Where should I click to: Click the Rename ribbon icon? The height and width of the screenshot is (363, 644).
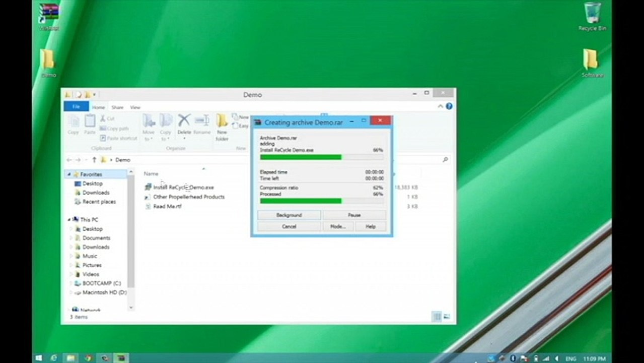[202, 125]
